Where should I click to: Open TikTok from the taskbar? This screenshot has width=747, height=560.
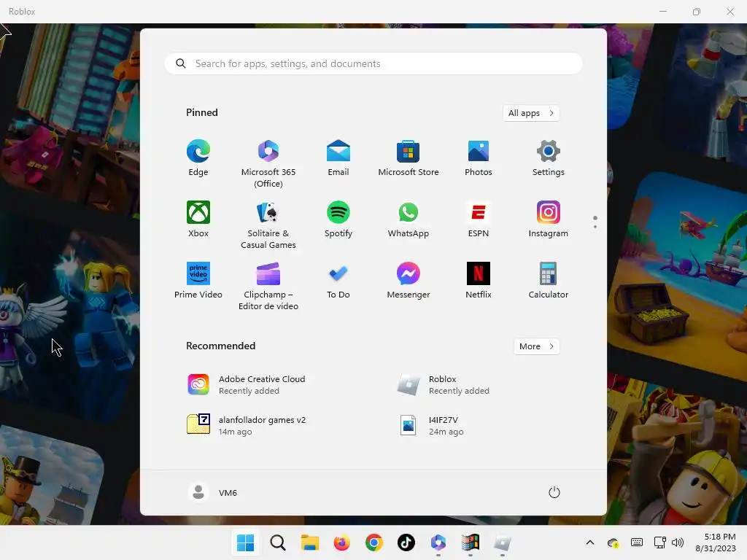tap(406, 542)
